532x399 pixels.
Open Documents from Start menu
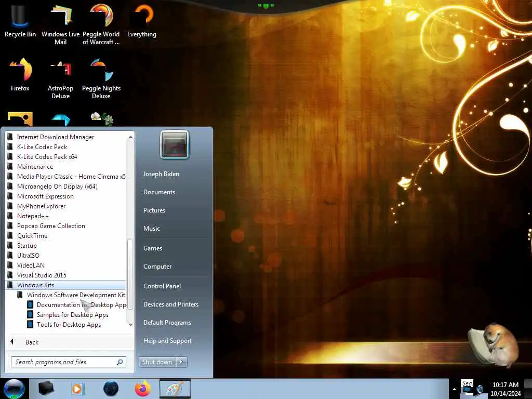coord(159,192)
